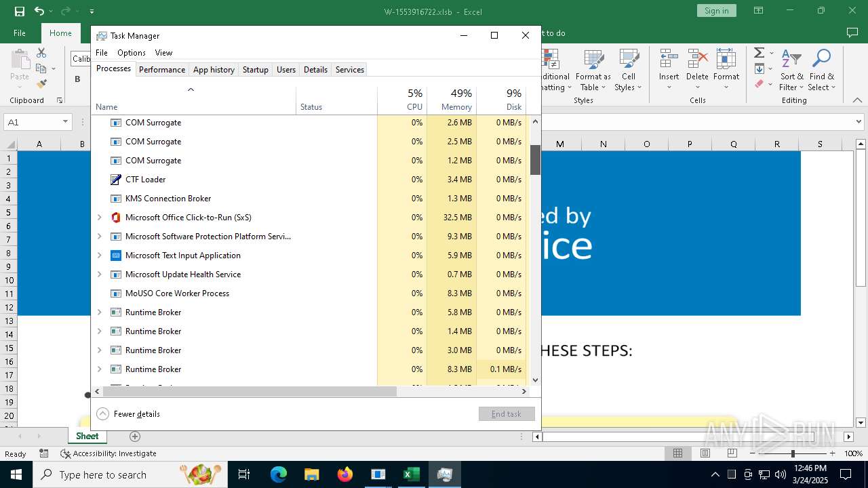
Task: Open the Name Box dropdown arrow
Action: tap(65, 122)
